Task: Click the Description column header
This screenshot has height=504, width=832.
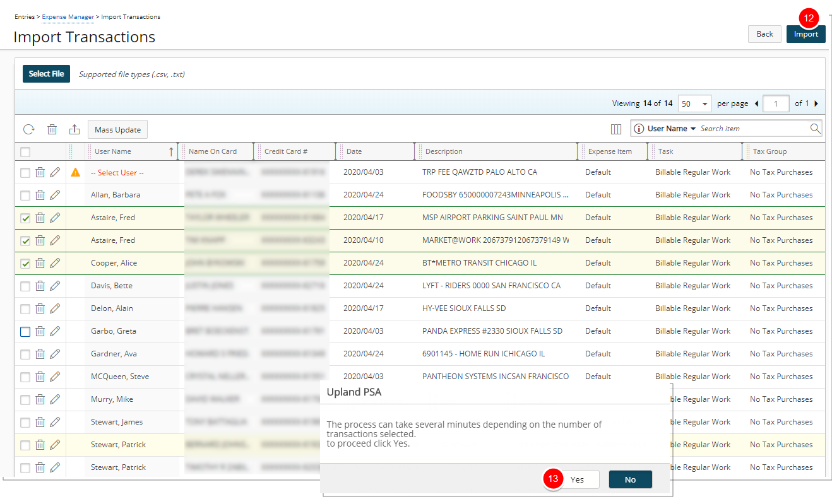Action: [x=497, y=151]
